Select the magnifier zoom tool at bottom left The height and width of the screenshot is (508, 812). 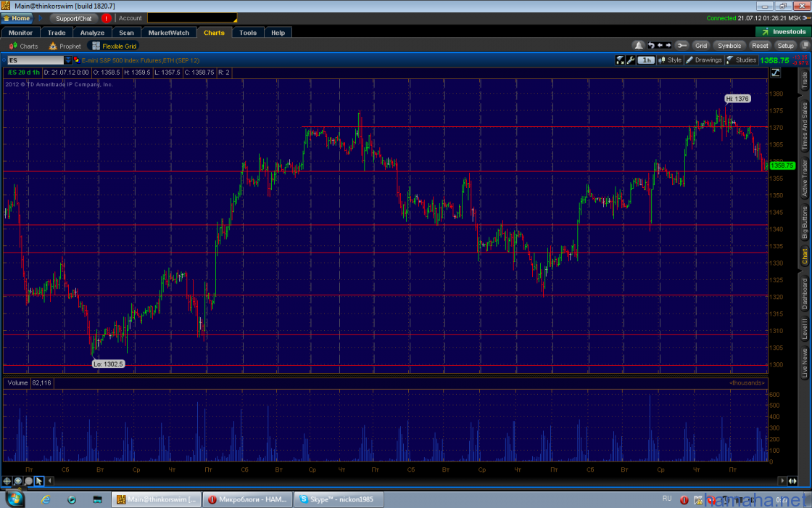(x=28, y=481)
